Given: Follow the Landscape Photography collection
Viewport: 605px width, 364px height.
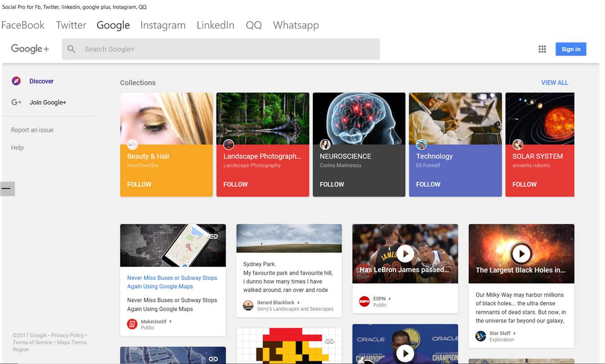Looking at the screenshot, I should tap(236, 184).
